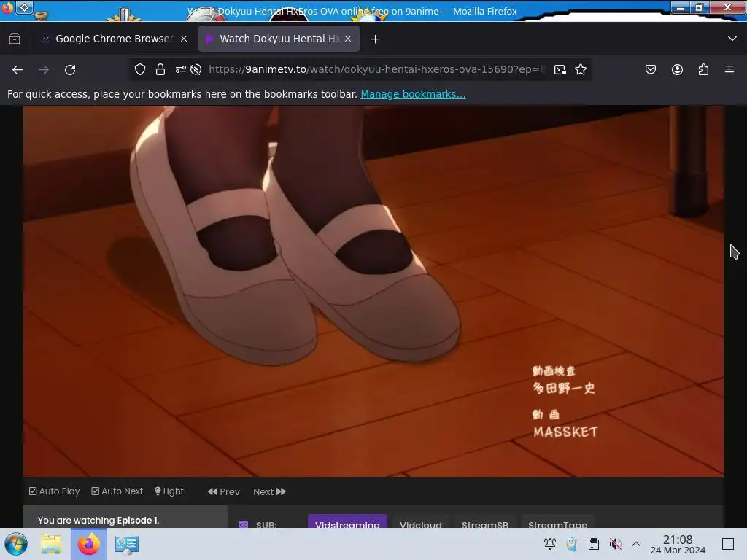Click the video player area
747x560 pixels.
tap(373, 291)
